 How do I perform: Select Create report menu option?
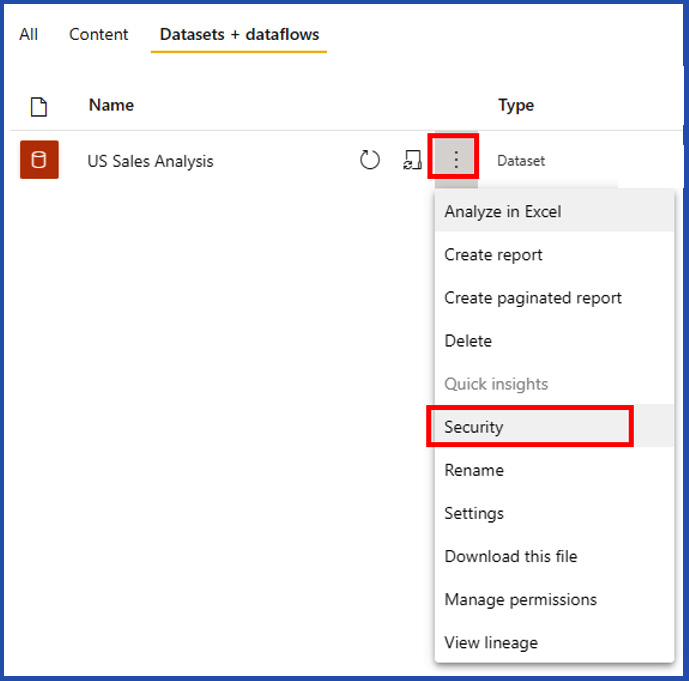[493, 255]
